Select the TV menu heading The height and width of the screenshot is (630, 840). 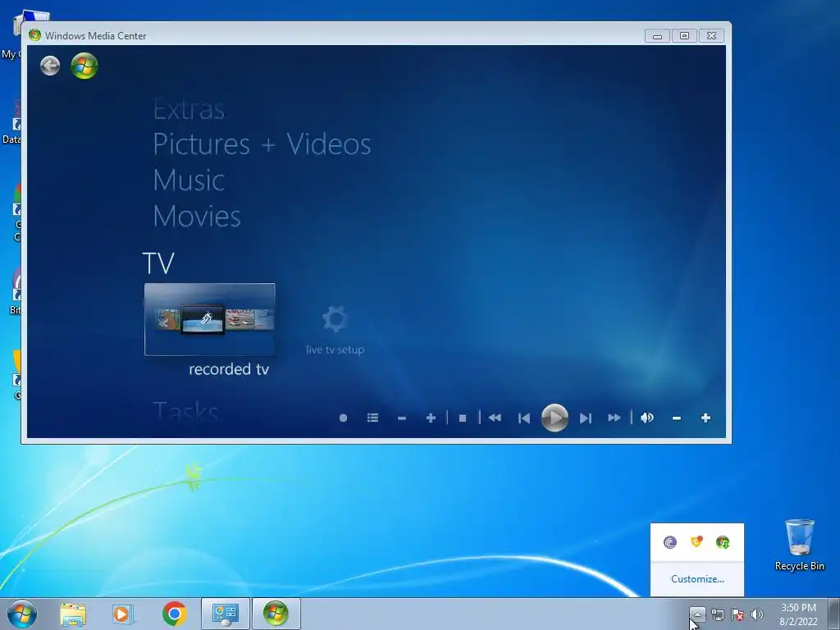click(158, 263)
